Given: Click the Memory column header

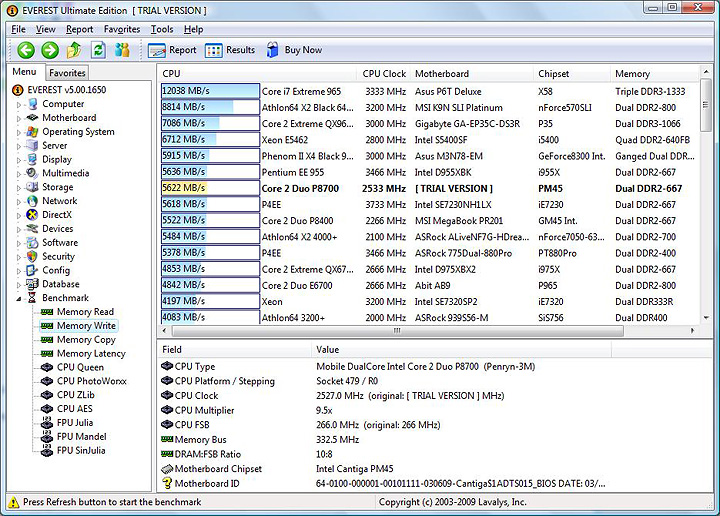Looking at the screenshot, I should point(654,73).
